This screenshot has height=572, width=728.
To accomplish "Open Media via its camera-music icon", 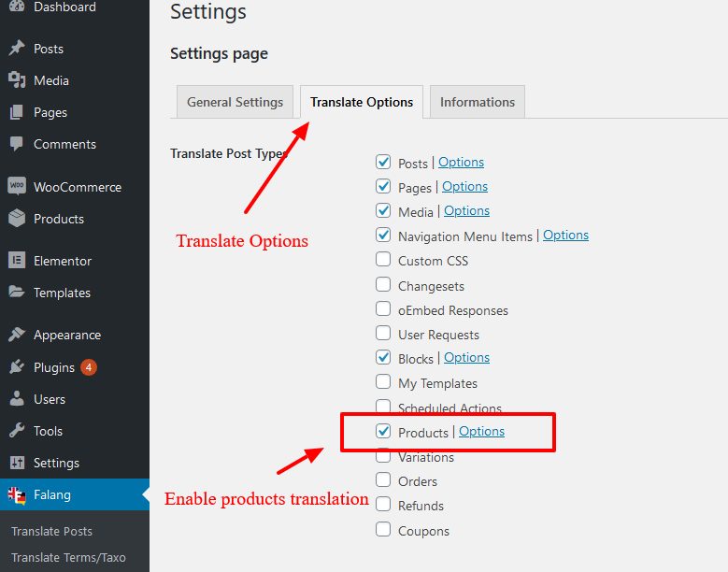I will click(x=17, y=80).
